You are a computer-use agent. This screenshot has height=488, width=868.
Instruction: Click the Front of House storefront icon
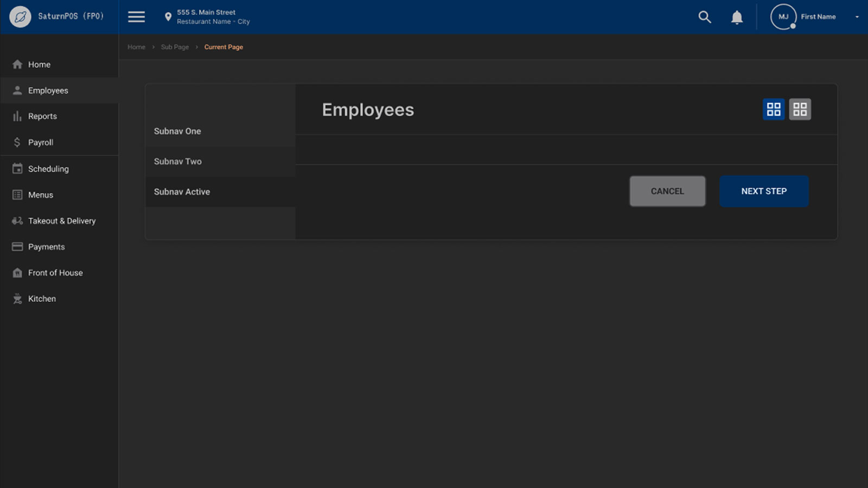tap(17, 273)
